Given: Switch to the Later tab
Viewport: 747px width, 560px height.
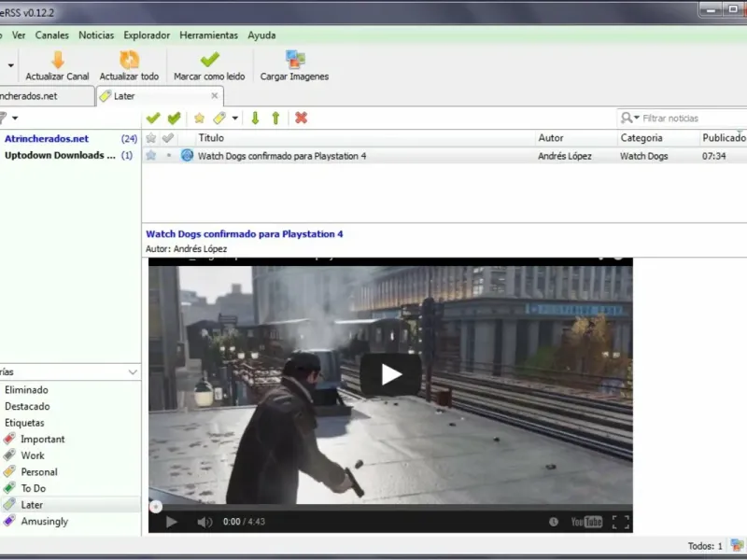Looking at the screenshot, I should 160,96.
